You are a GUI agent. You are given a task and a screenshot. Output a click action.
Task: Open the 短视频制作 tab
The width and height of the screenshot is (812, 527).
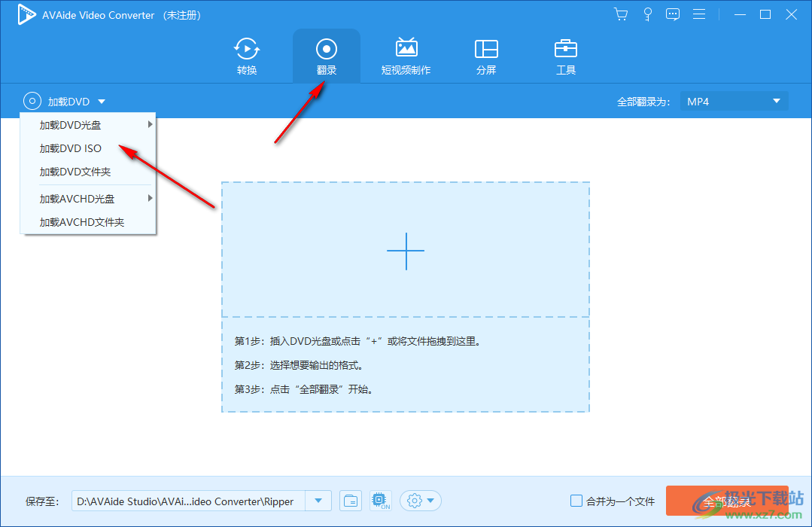tap(406, 56)
